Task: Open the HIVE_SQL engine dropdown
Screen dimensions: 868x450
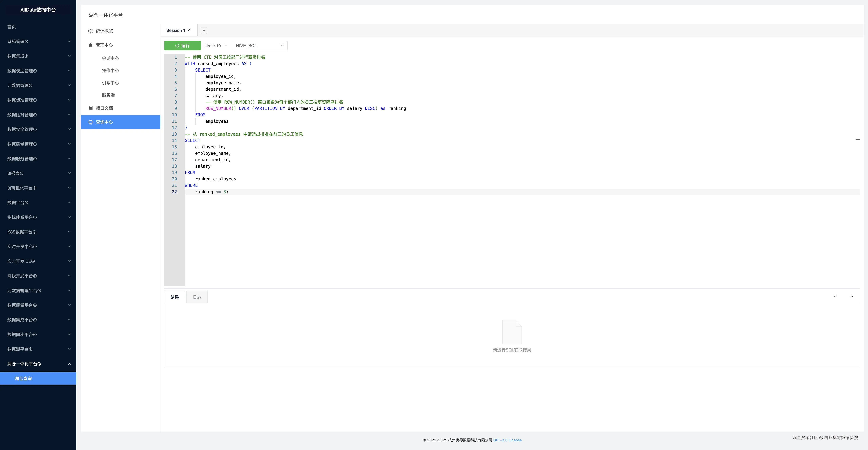Action: [260, 45]
